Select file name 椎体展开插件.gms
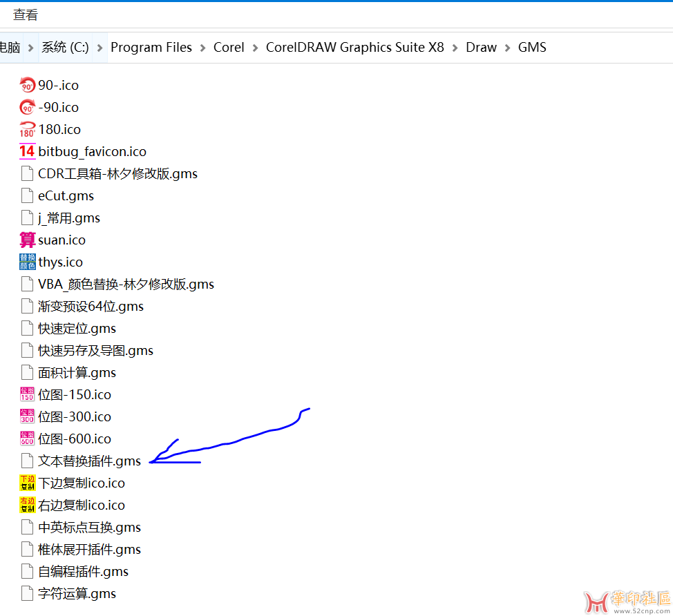Viewport: 673px width, 616px height. (x=89, y=550)
